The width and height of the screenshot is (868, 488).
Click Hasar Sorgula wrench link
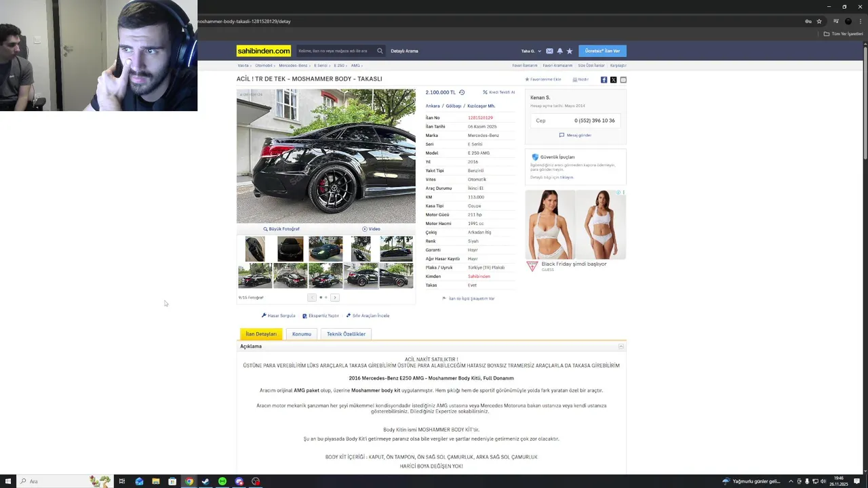point(278,316)
